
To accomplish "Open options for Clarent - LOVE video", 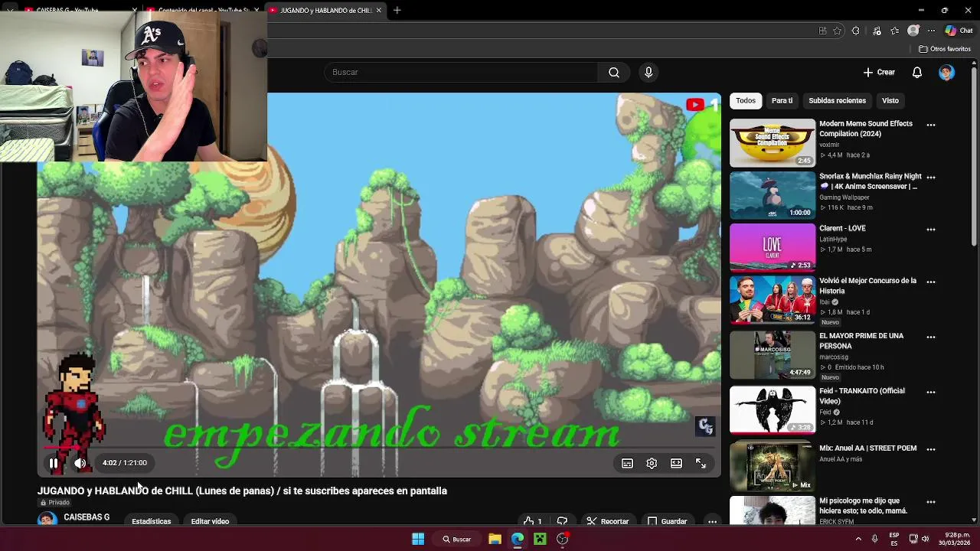I will 931,229.
